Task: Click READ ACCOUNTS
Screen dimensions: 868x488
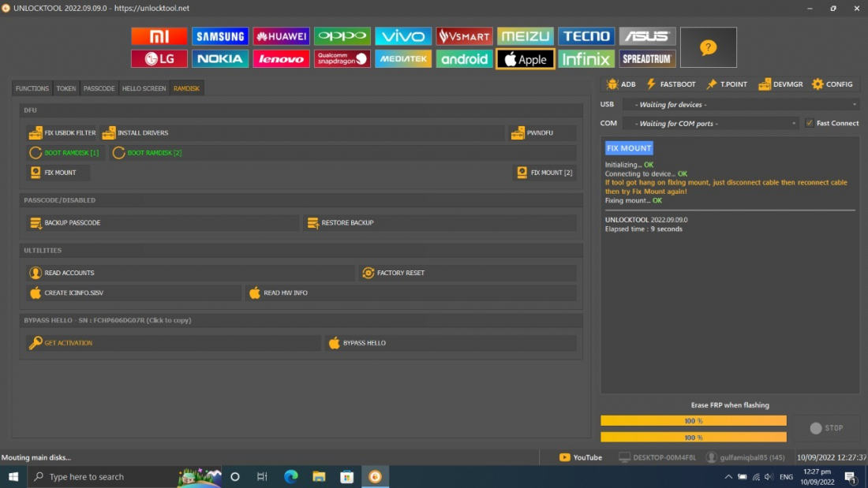Action: (x=190, y=273)
